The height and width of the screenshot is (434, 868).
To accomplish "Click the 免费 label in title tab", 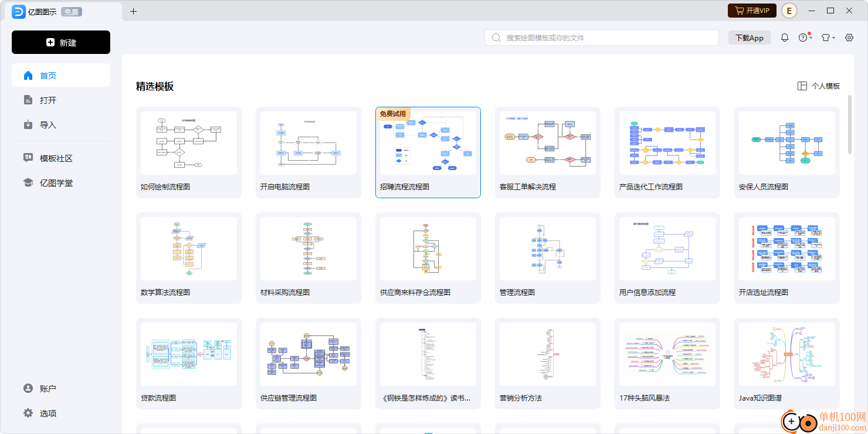I will click(x=71, y=12).
